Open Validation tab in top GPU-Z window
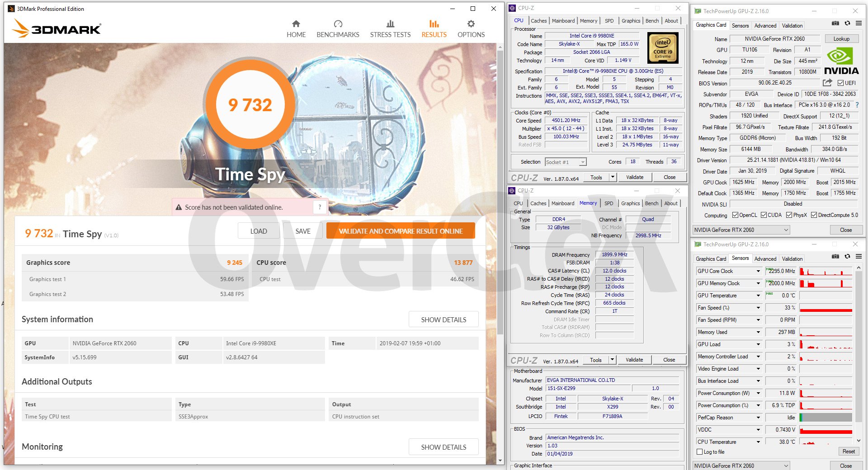 tap(792, 26)
